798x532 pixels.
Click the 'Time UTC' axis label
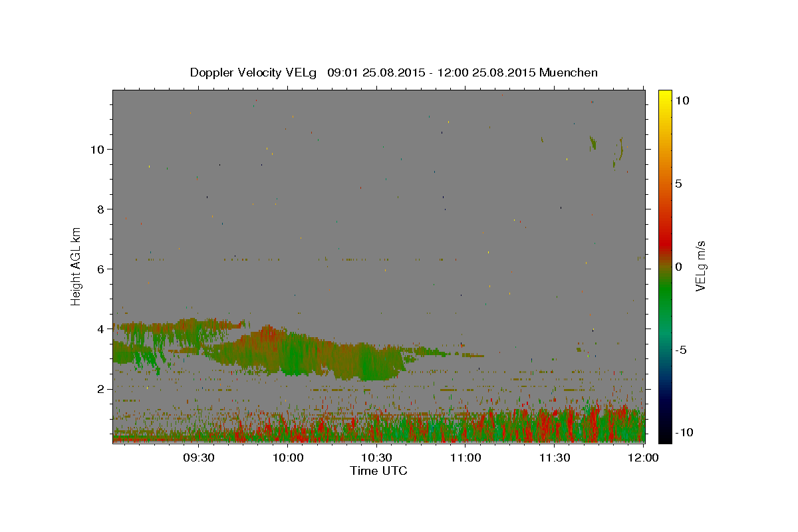tap(378, 471)
